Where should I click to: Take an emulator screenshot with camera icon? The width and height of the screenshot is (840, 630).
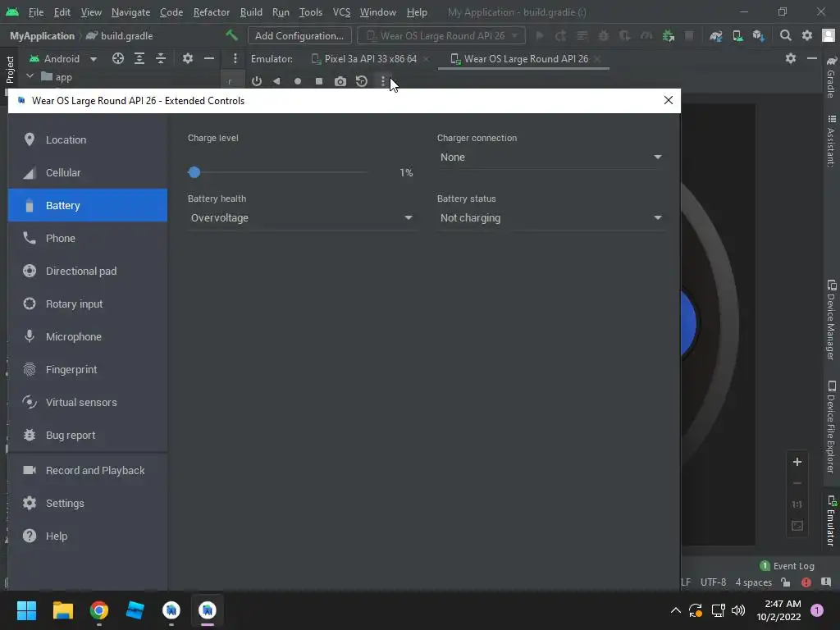click(x=340, y=81)
